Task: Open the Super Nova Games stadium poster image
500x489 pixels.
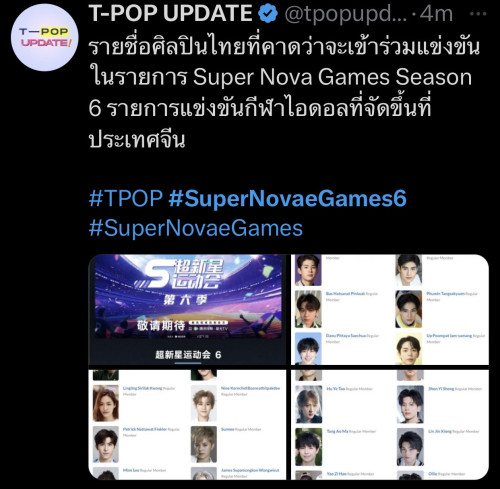Action: (187, 309)
